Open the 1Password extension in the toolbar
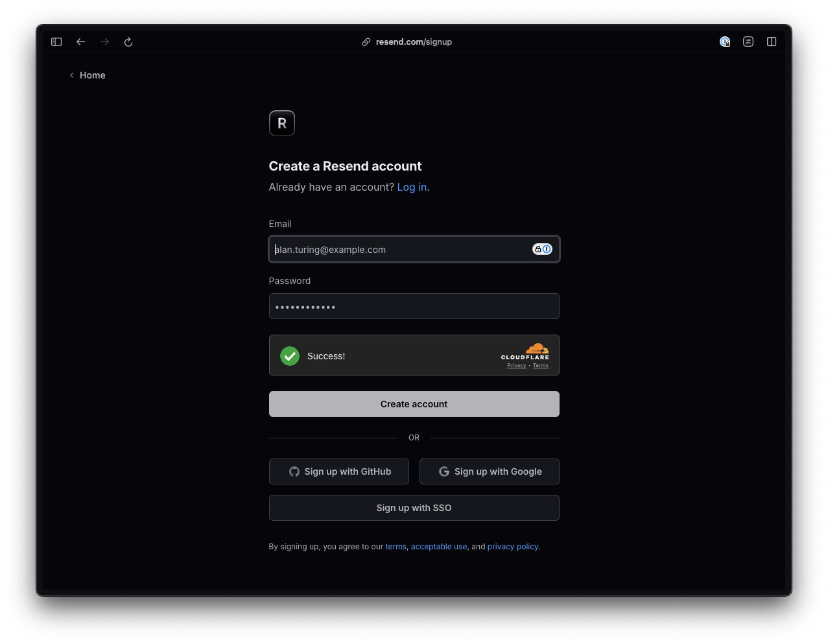The width and height of the screenshot is (828, 644). click(725, 42)
